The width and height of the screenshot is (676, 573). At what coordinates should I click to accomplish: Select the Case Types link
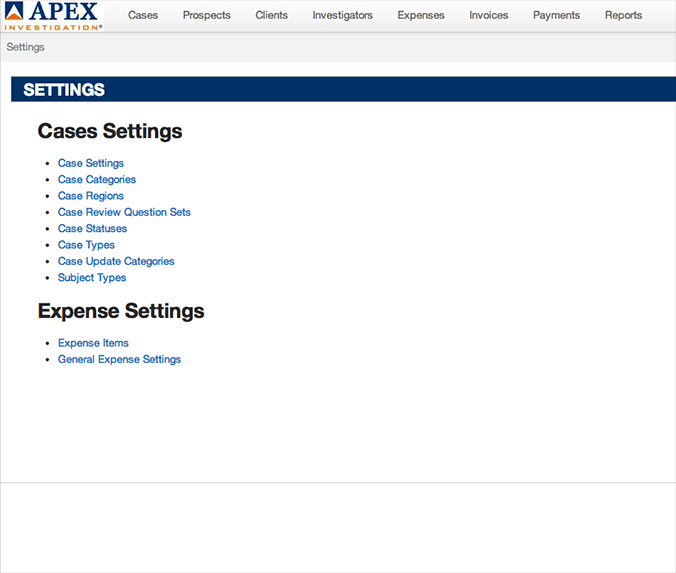coord(86,245)
